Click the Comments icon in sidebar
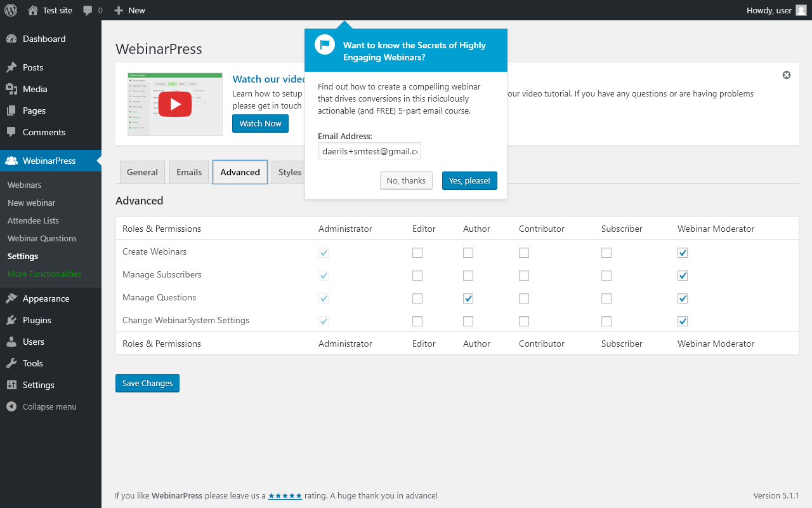The width and height of the screenshot is (812, 508). tap(11, 132)
